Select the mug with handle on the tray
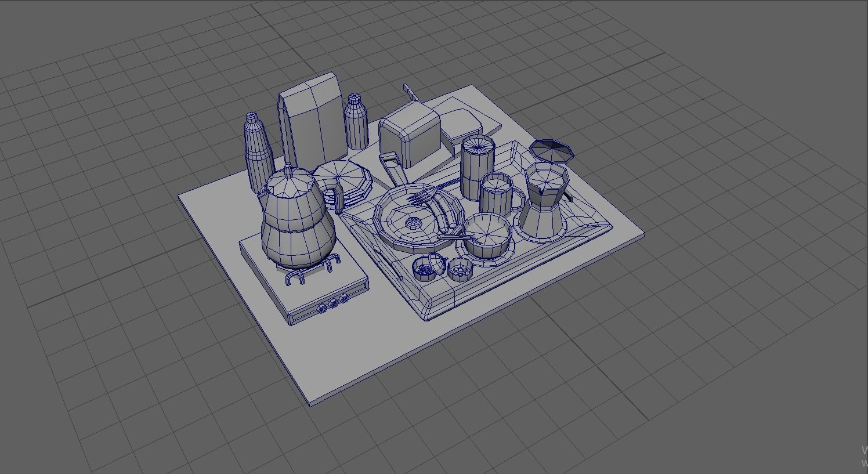The image size is (868, 474). tap(500, 194)
